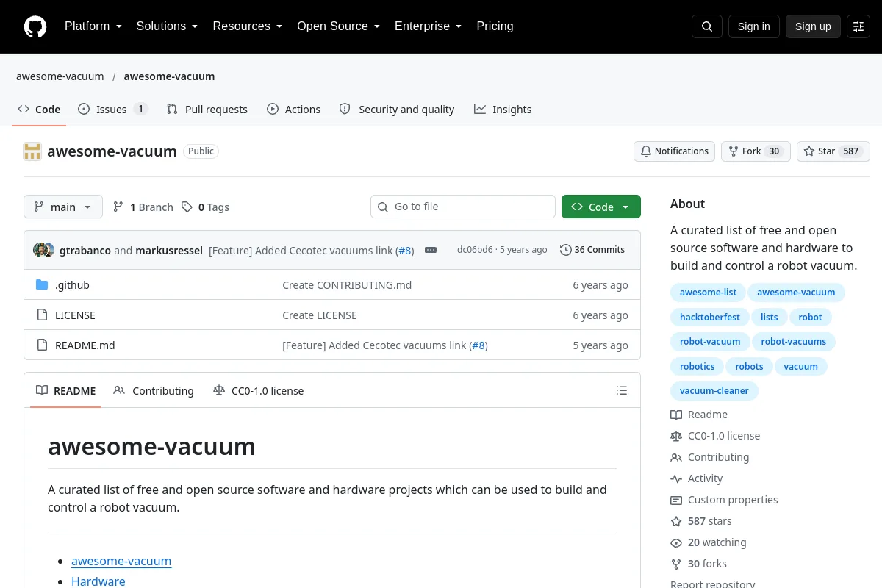This screenshot has width=882, height=588.
Task: View the 0 Tags list
Action: click(206, 207)
